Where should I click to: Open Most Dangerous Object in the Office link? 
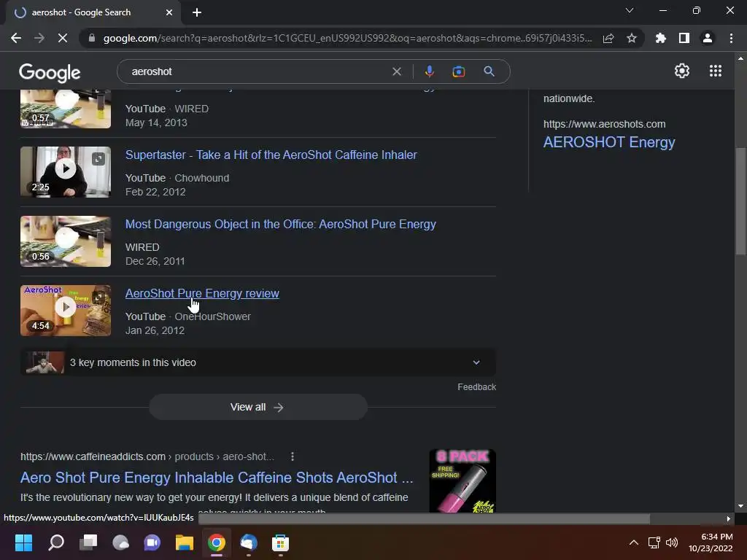tap(281, 225)
